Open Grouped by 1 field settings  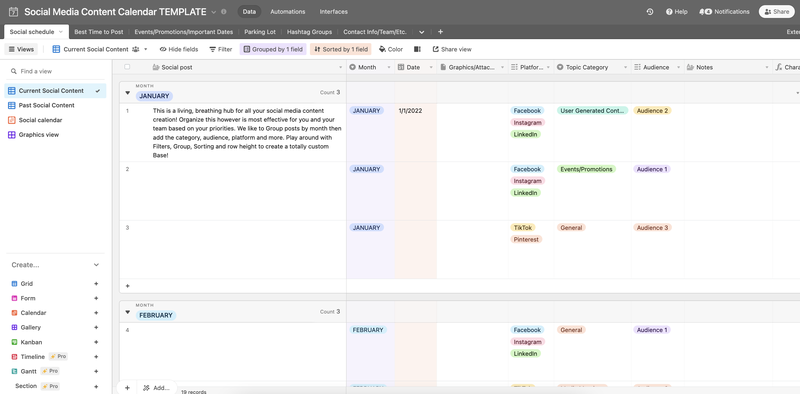(273, 50)
